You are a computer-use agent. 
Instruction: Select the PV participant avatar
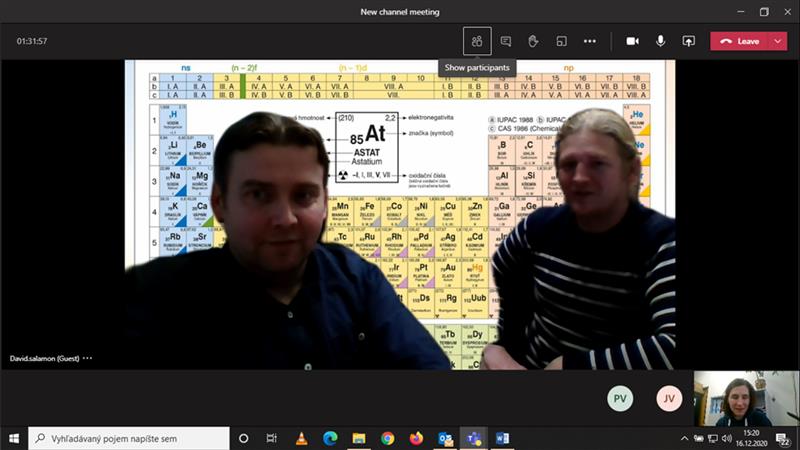tap(620, 398)
